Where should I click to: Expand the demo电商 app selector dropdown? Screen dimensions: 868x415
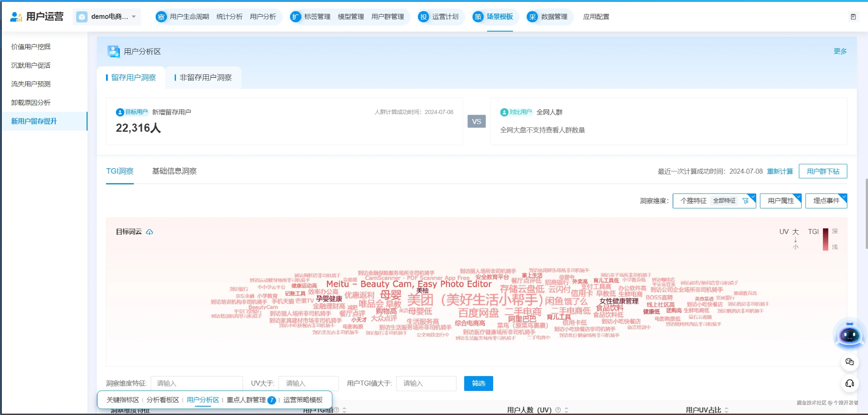pos(134,17)
